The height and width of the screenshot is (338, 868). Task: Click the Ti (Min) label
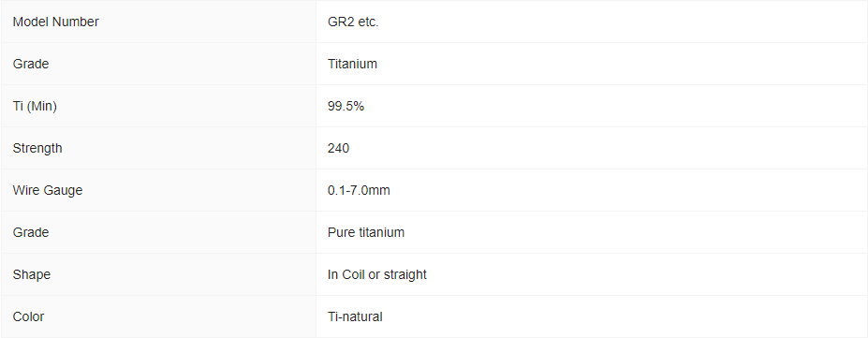[35, 106]
